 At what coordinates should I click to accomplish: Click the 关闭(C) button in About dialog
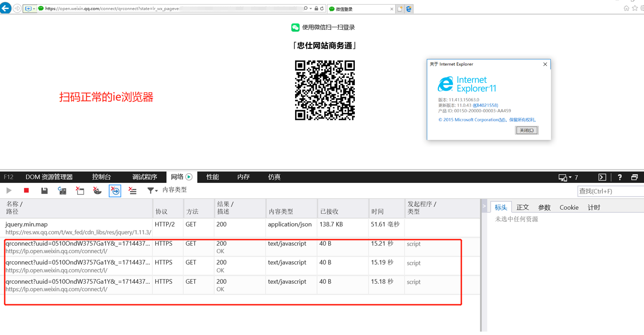pyautogui.click(x=527, y=130)
